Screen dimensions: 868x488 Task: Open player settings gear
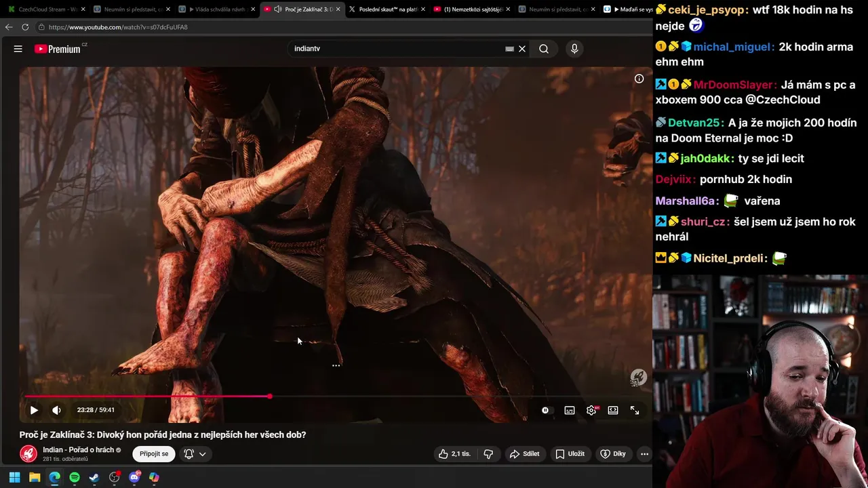click(x=591, y=410)
